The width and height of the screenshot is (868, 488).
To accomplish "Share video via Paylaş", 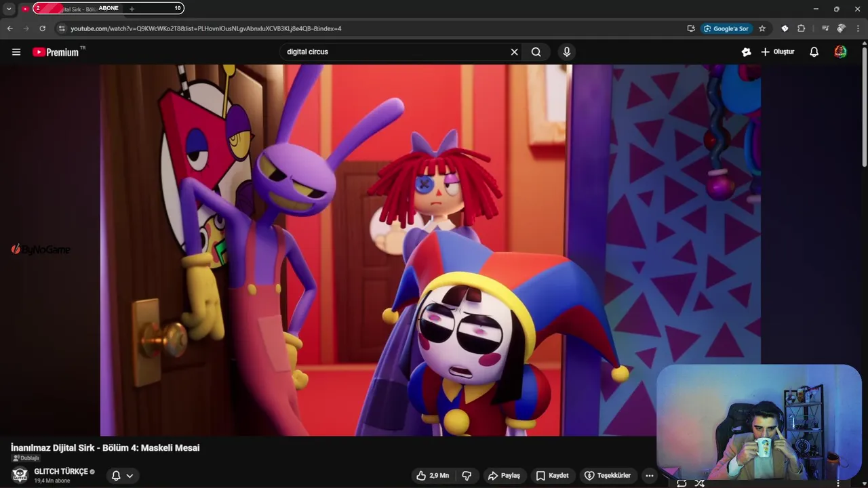I will [504, 476].
